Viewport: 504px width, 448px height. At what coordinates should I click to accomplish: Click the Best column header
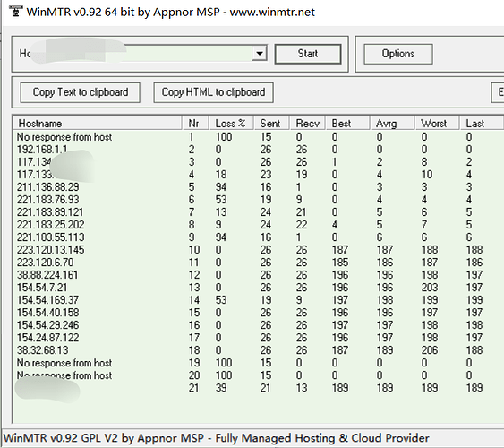(347, 123)
